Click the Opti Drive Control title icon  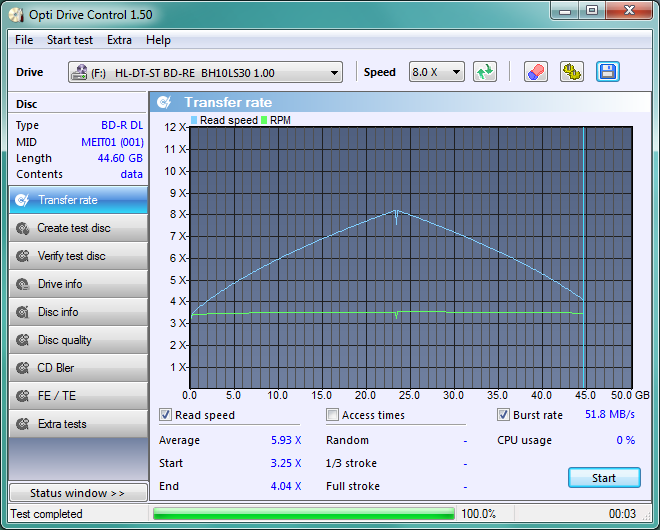tap(16, 15)
